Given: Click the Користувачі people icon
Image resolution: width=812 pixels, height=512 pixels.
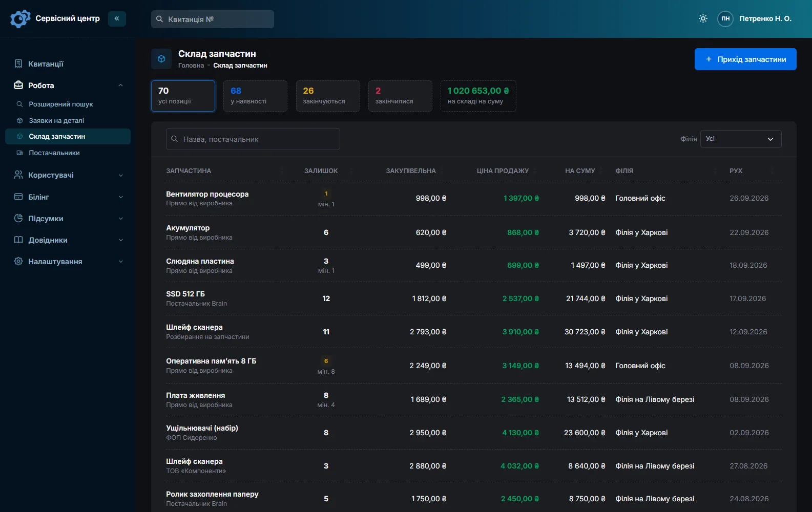Looking at the screenshot, I should tap(18, 175).
